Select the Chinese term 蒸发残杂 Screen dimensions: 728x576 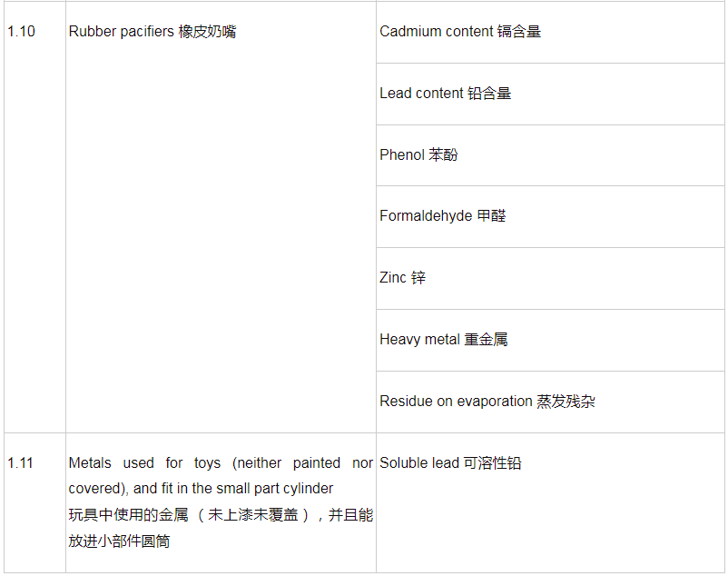click(x=566, y=402)
